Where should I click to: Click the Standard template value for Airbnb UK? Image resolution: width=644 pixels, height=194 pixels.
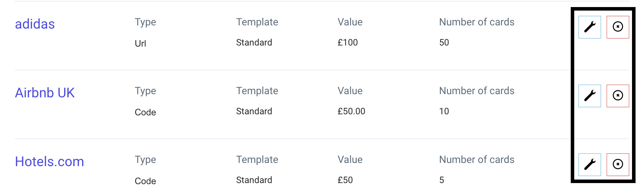pos(254,111)
